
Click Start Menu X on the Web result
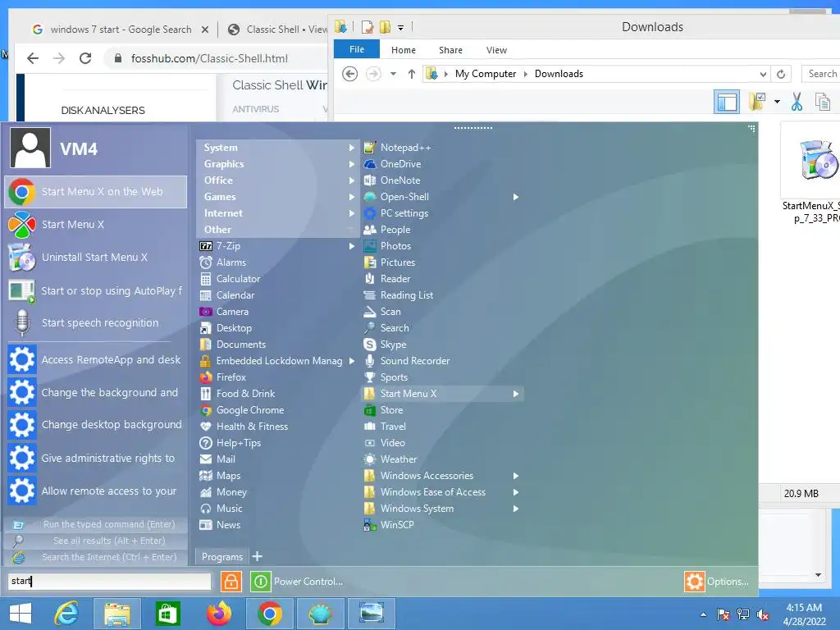pos(96,192)
